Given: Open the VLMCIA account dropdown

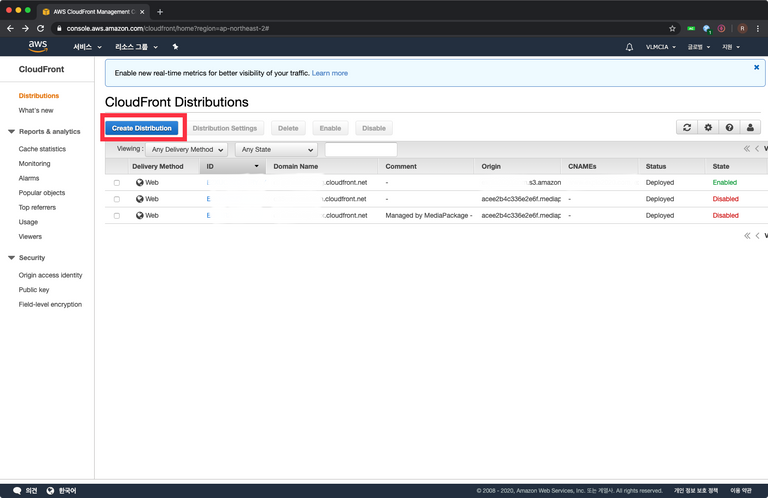Looking at the screenshot, I should (x=660, y=47).
